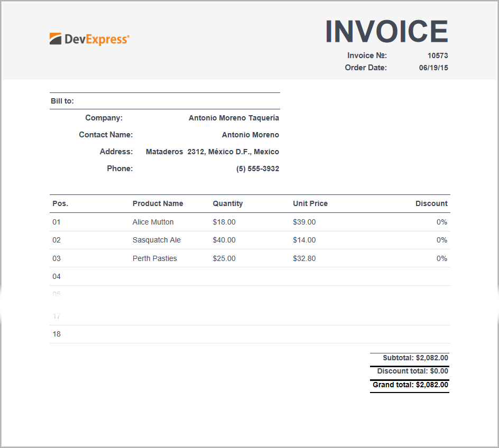This screenshot has height=448, width=499.
Task: Select the company Antonio Moreno Taquería
Action: [234, 118]
